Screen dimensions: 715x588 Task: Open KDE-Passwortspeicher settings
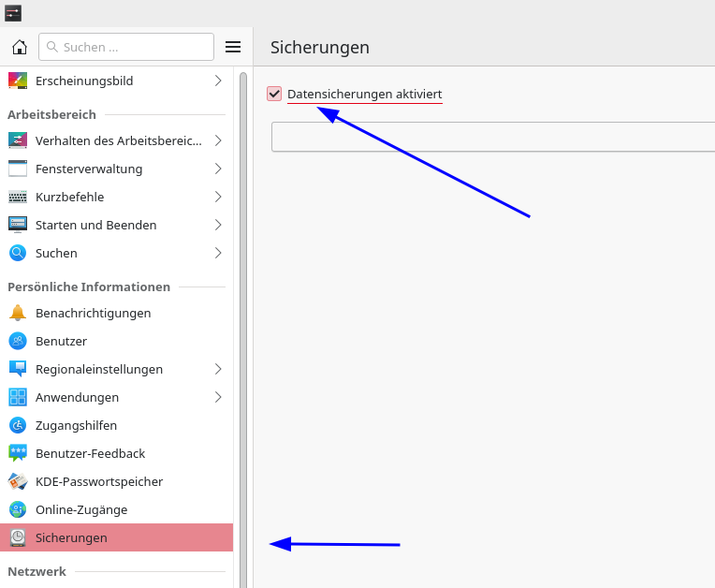[116, 481]
